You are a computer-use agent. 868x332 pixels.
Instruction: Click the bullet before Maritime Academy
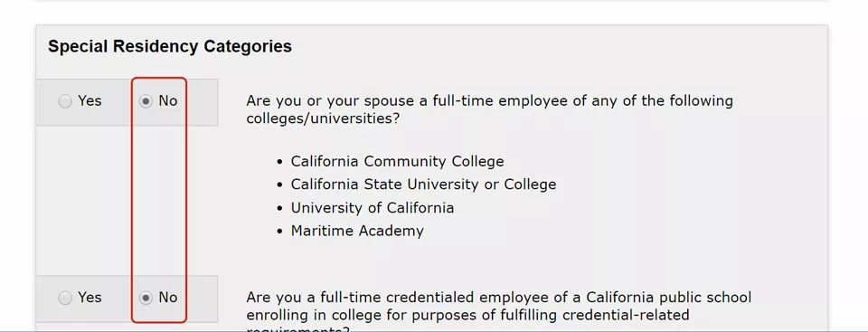(x=280, y=232)
